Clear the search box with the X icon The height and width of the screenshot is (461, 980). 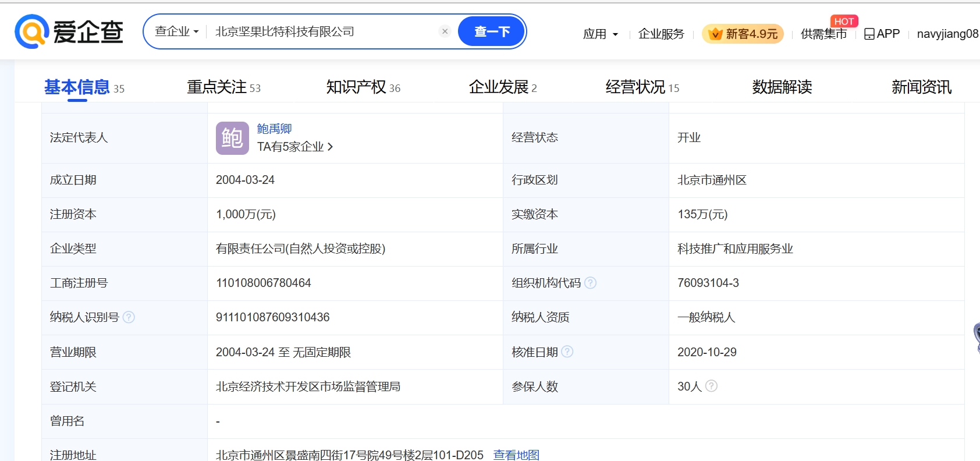[x=445, y=31]
